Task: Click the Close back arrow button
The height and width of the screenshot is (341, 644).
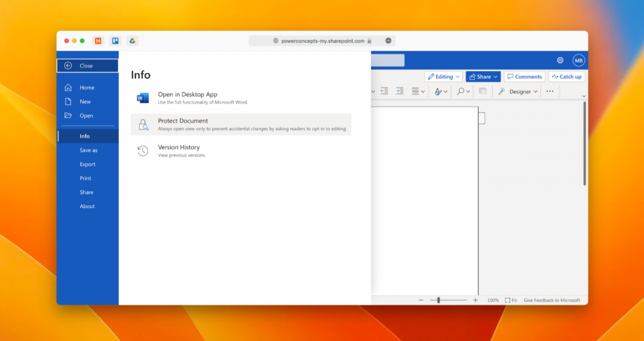Action: point(87,65)
